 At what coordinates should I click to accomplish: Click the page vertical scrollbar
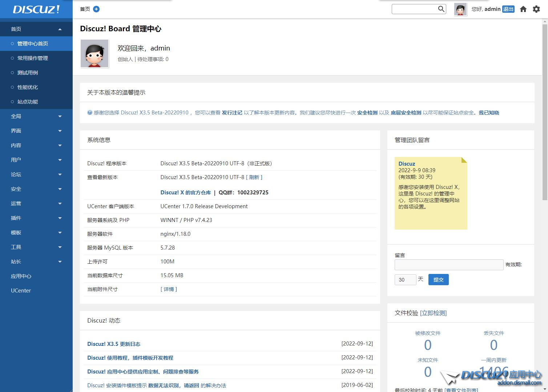click(x=545, y=109)
